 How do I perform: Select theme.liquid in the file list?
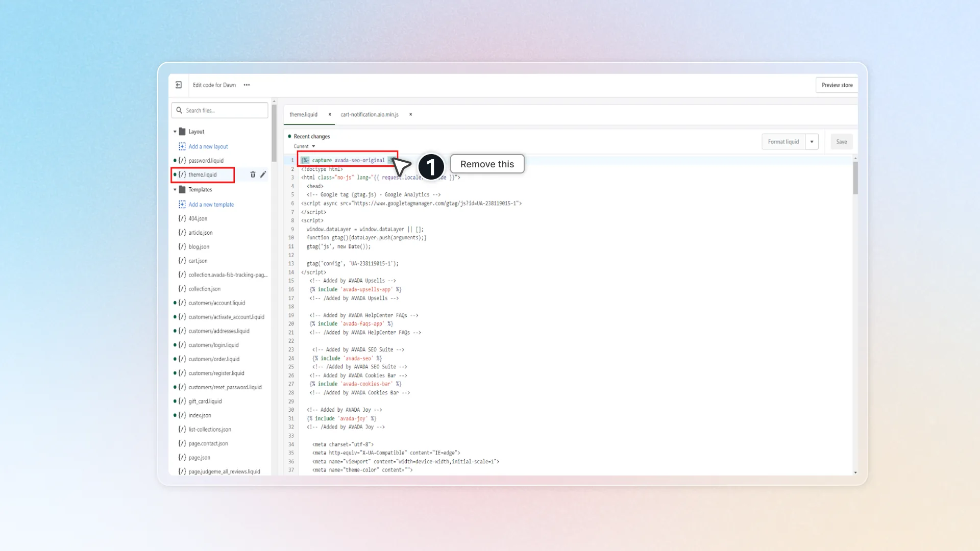click(203, 175)
